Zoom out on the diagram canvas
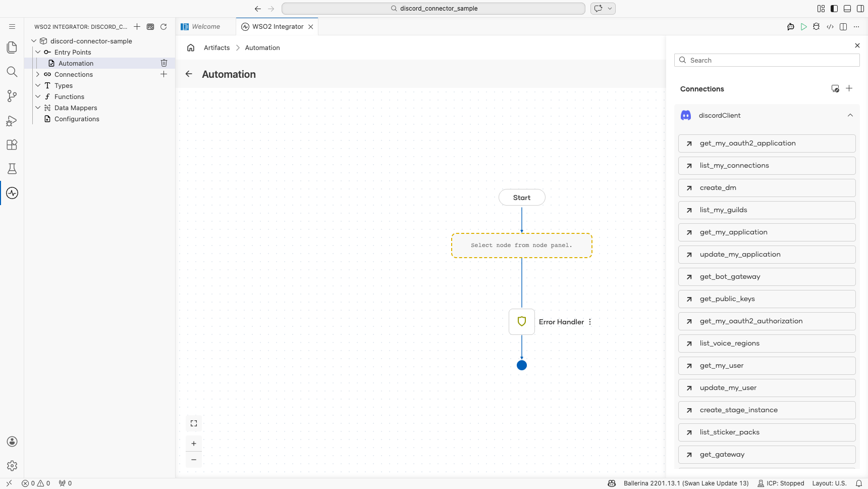Viewport: 868px width, 489px height. click(x=194, y=460)
